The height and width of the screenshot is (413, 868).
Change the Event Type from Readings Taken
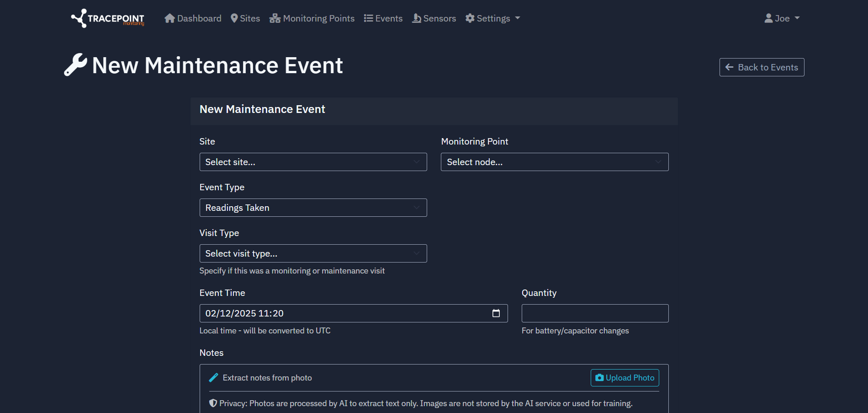pos(313,208)
